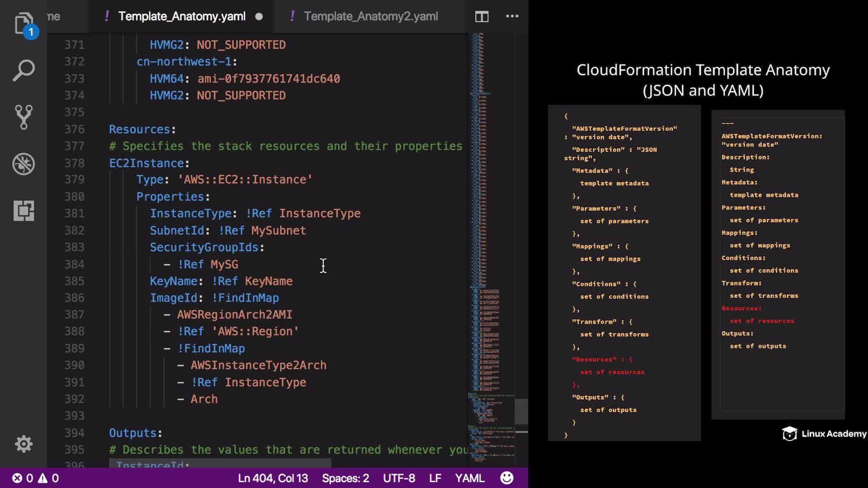Open the Search sidebar icon
The height and width of the screenshot is (488, 868).
point(24,70)
